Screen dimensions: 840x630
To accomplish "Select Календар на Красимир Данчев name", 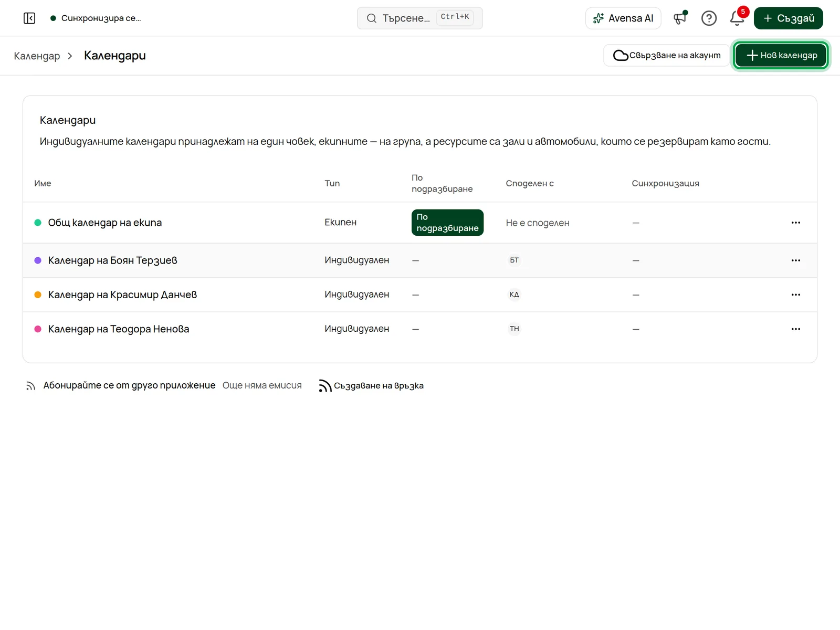I will click(x=122, y=295).
